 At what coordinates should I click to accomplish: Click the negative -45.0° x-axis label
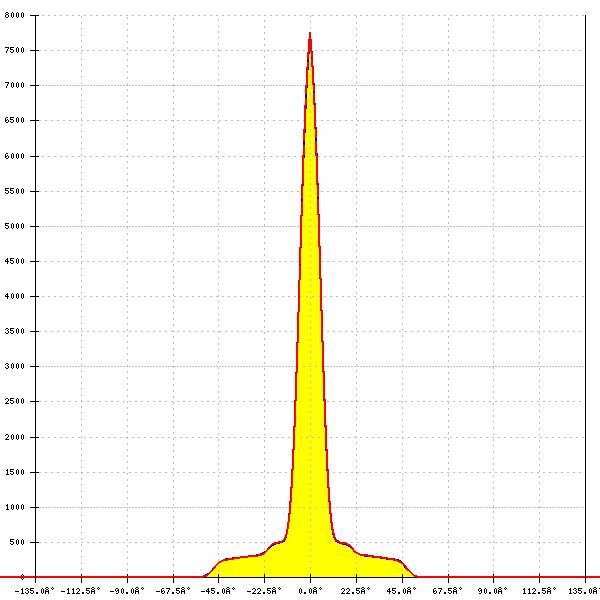[x=218, y=591]
